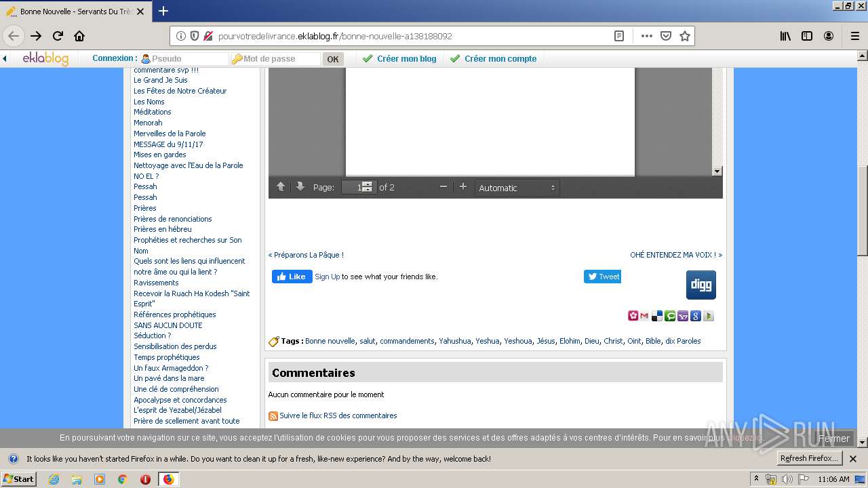Select the Bonne Nouvelle browser tab
868x488 pixels.
76,12
